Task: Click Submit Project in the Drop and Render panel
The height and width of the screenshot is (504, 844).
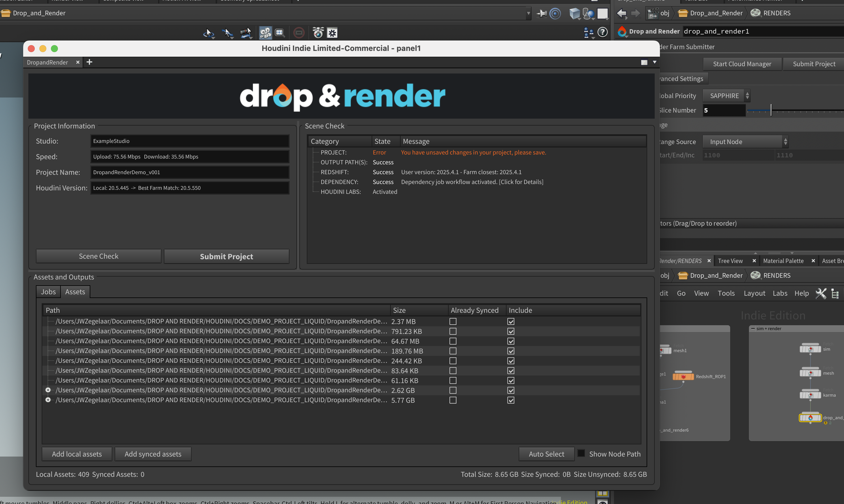Action: (226, 256)
